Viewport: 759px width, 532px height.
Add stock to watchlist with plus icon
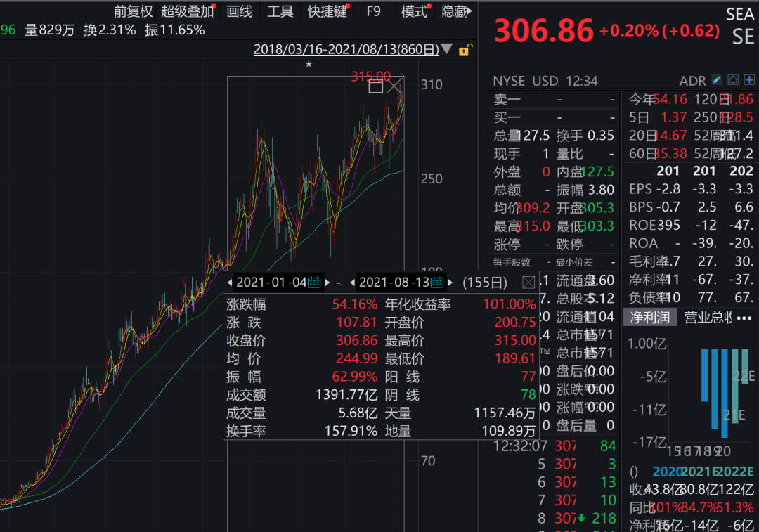[749, 80]
